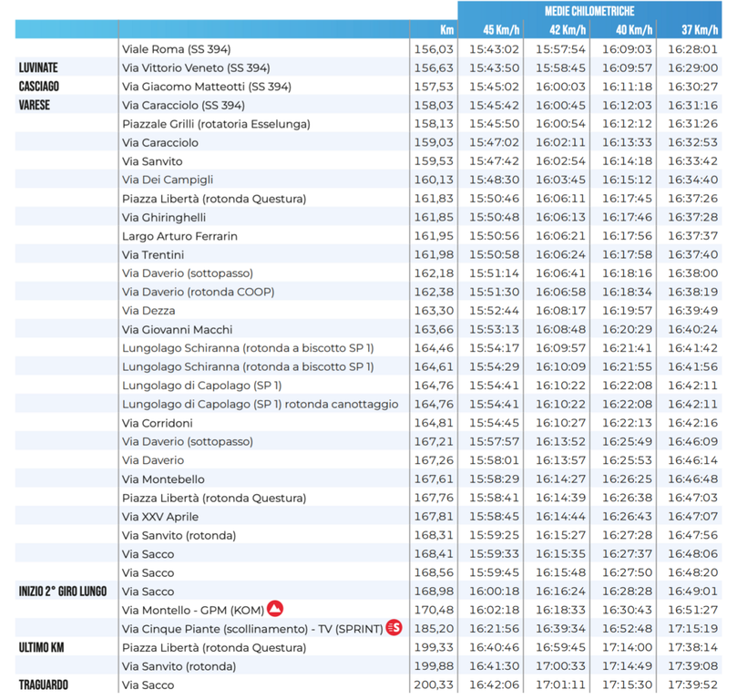Image resolution: width=737 pixels, height=700 pixels.
Task: Click the 200,33 km distance cell
Action: click(x=434, y=685)
